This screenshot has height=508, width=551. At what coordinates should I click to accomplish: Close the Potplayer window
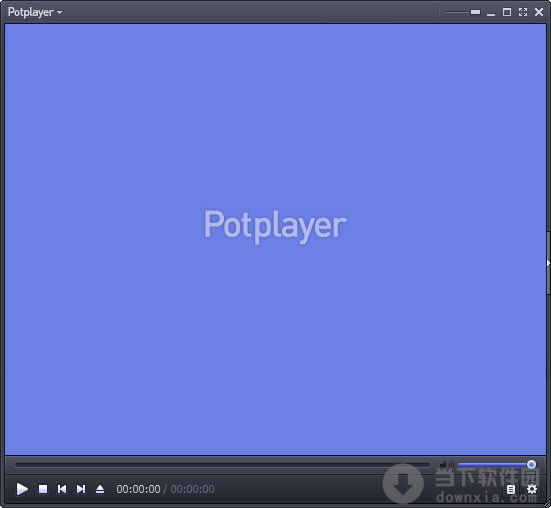point(539,12)
